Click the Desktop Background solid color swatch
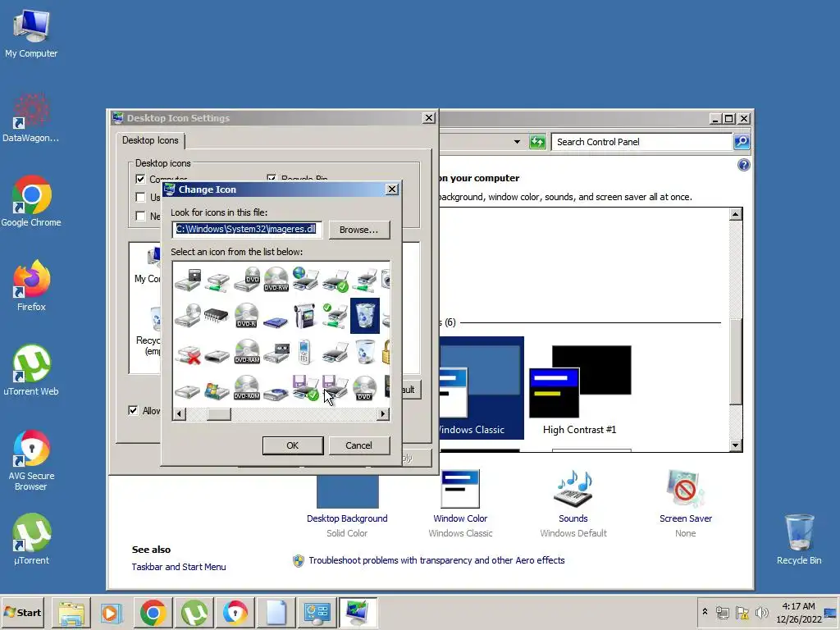 (x=347, y=491)
